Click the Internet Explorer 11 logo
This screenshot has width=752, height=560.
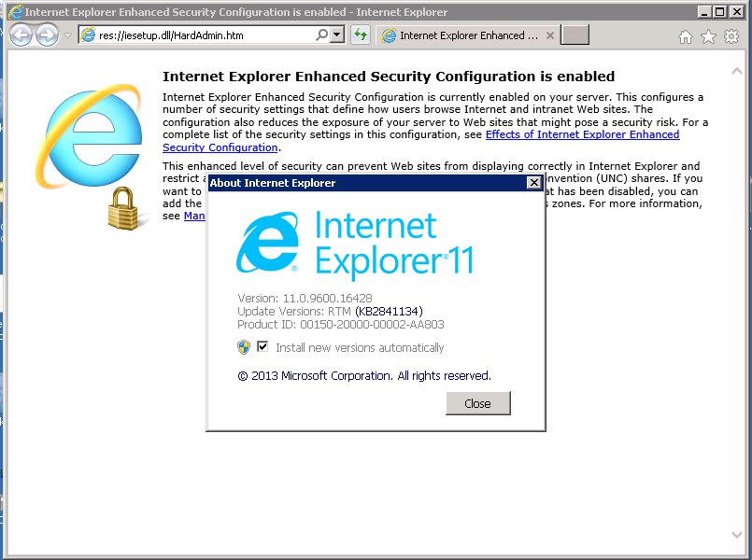(355, 245)
